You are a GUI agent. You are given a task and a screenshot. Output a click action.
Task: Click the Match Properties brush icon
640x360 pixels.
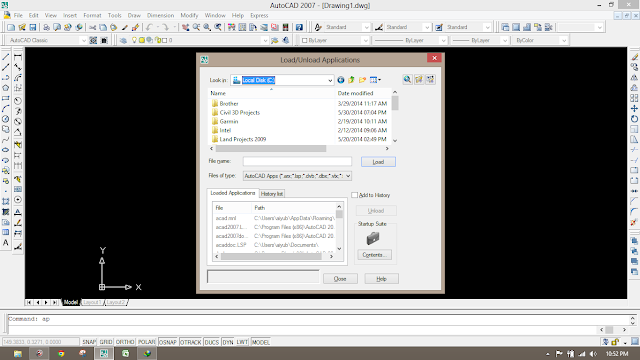click(x=135, y=27)
